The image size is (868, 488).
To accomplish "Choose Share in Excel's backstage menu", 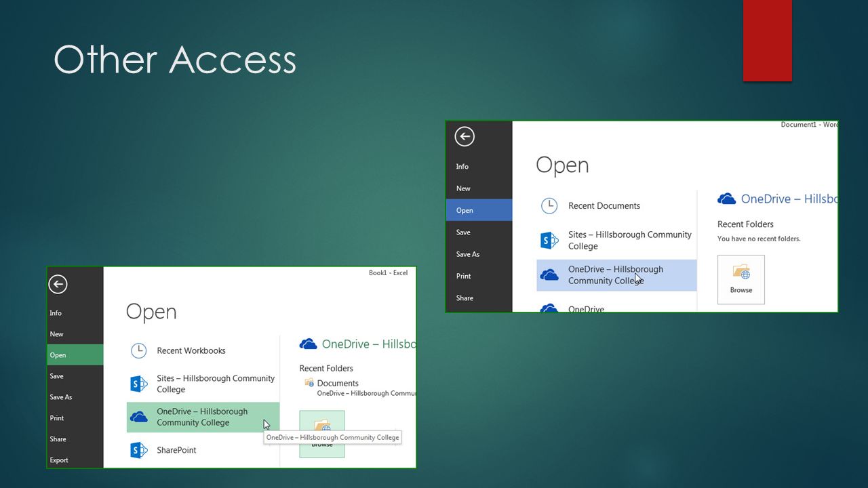I will (75, 439).
